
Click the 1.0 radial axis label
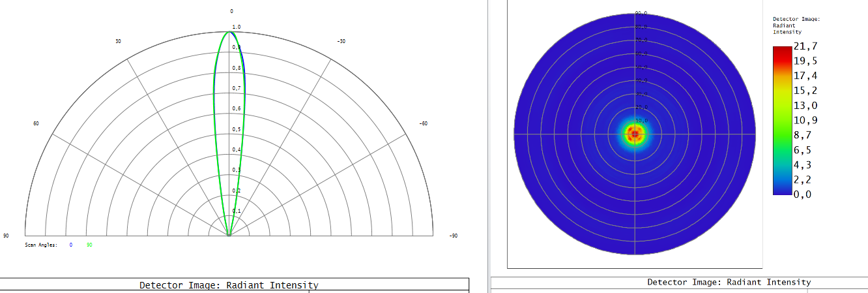[x=237, y=27]
